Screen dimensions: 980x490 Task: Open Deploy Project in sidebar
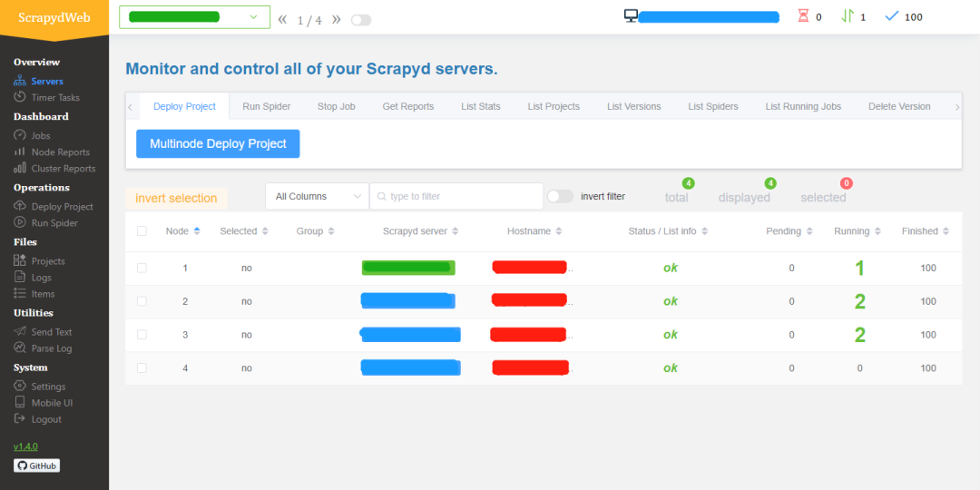point(54,206)
